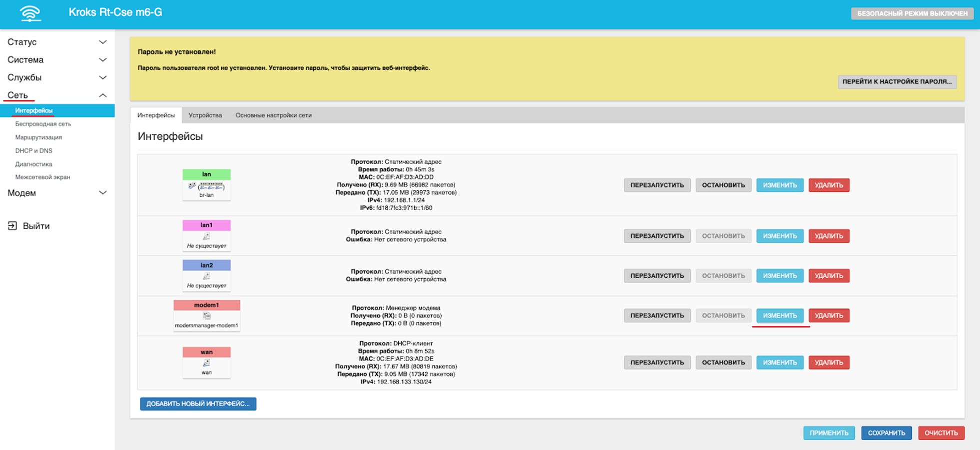The height and width of the screenshot is (450, 980).
Task: Expand the Модем sidebar section
Action: (103, 193)
